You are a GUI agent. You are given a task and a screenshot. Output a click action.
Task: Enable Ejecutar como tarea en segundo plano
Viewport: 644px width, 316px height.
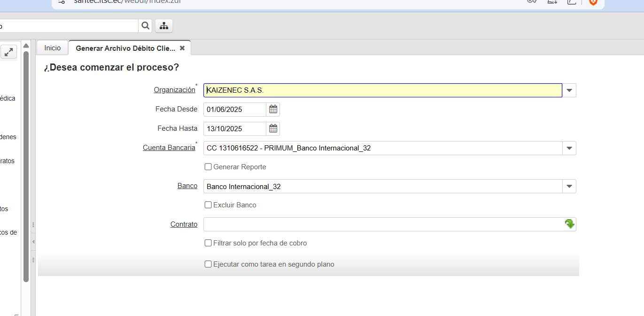pyautogui.click(x=208, y=264)
